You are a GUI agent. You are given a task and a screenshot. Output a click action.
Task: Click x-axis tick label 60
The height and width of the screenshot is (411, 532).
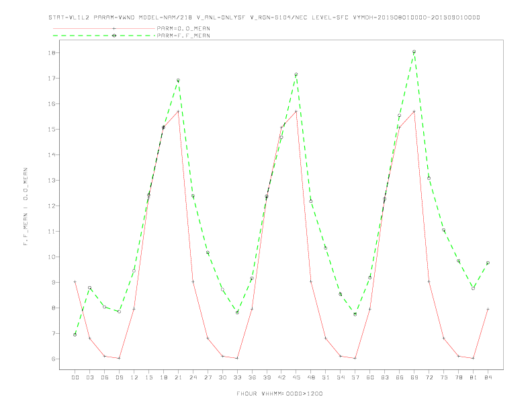[370, 377]
